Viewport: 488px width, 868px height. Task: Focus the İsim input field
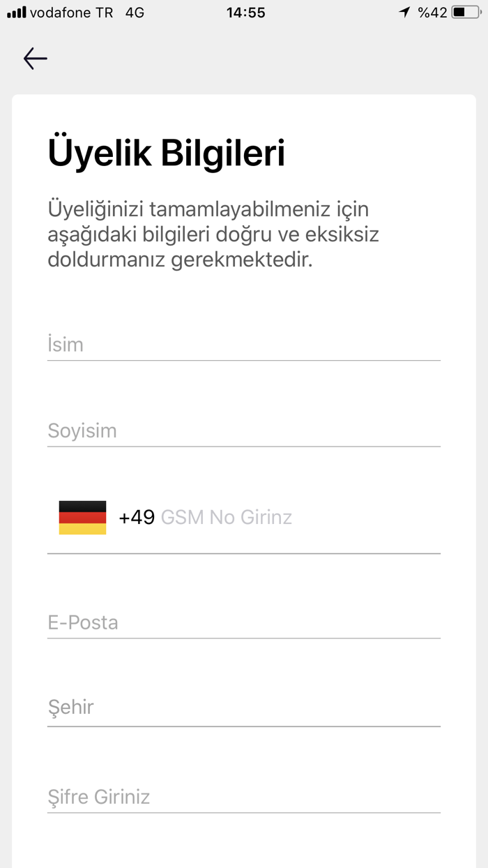(x=244, y=345)
